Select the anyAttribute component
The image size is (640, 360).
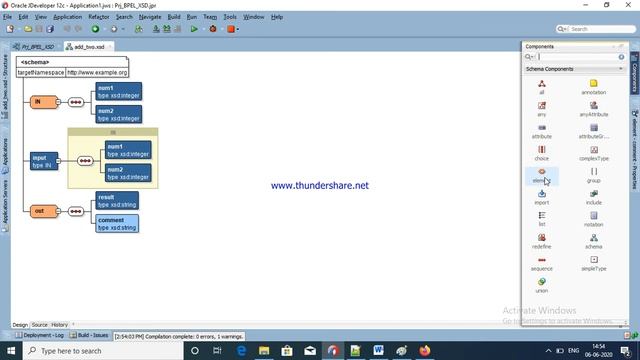(593, 109)
